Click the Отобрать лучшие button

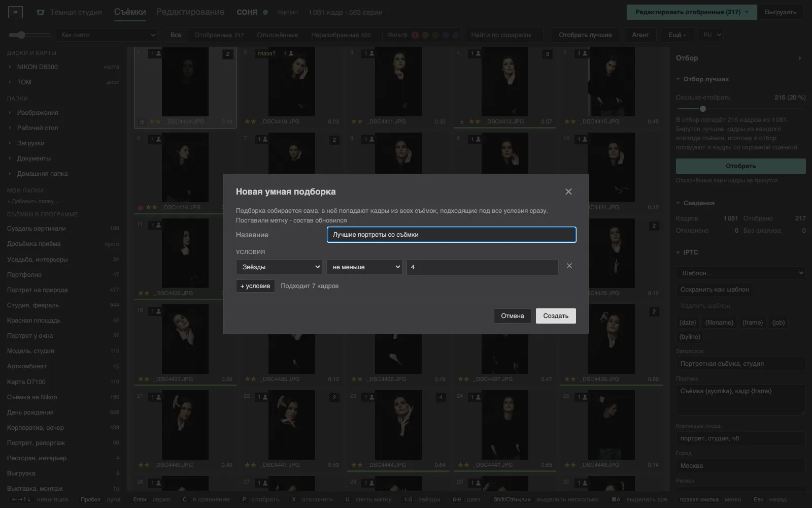point(585,35)
